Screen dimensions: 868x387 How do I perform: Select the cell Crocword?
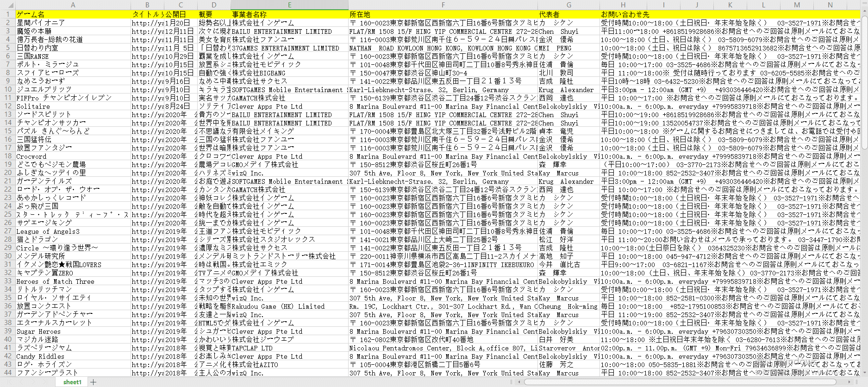click(73, 156)
